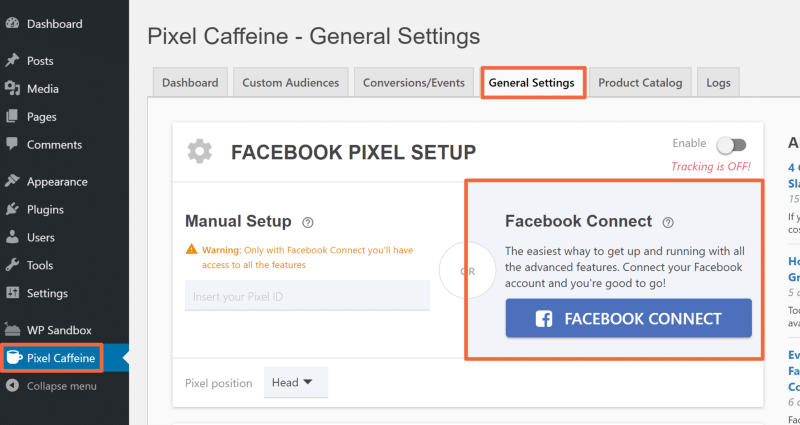
Task: Enable the Facebook pixel tracking toggle
Action: (x=731, y=146)
